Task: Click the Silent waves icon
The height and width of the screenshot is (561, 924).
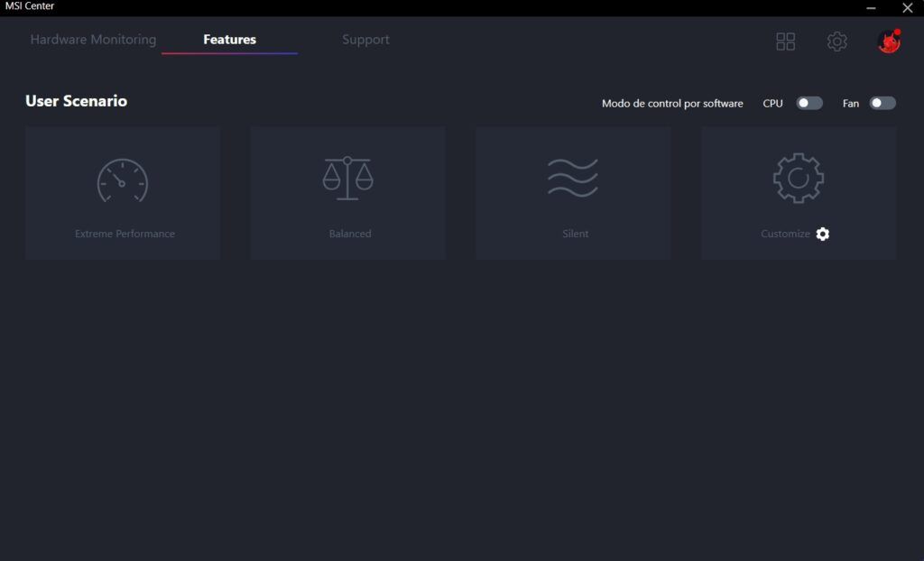Action: (573, 178)
